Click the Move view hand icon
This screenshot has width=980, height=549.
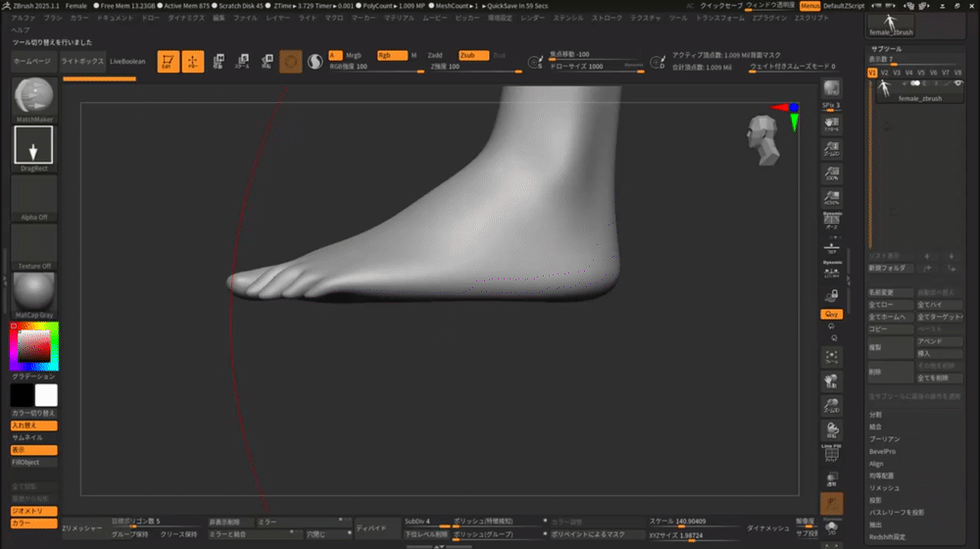pos(831,381)
